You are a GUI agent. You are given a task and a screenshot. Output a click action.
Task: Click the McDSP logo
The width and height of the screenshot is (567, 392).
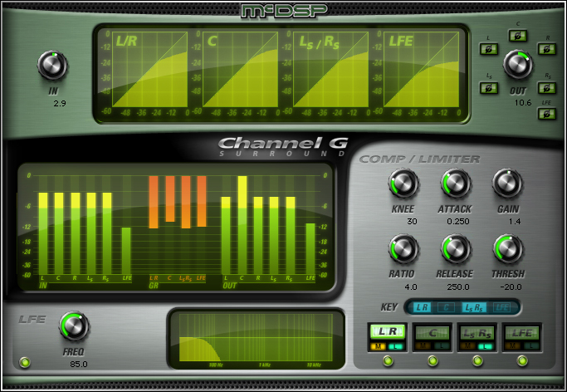(x=284, y=11)
